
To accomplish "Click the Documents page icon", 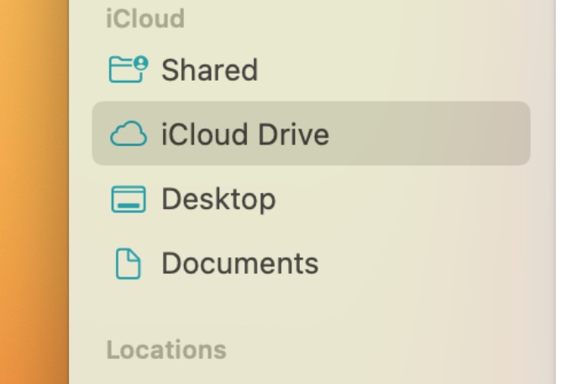I will (x=129, y=264).
